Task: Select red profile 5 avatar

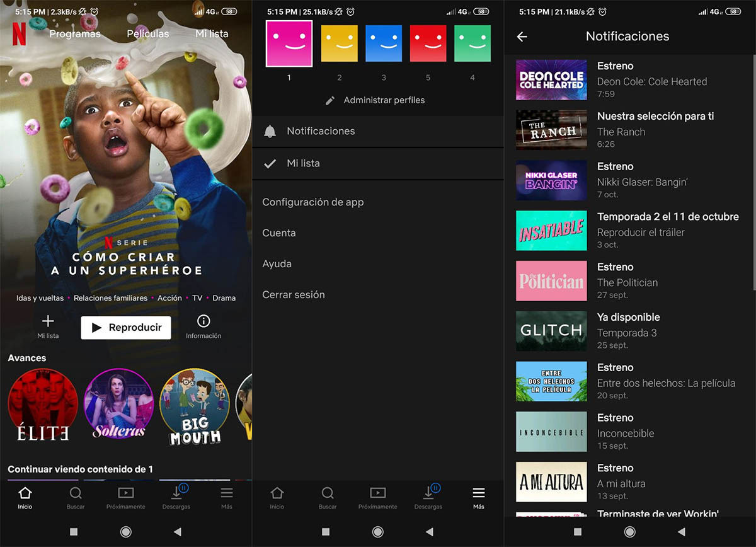Action: tap(428, 43)
